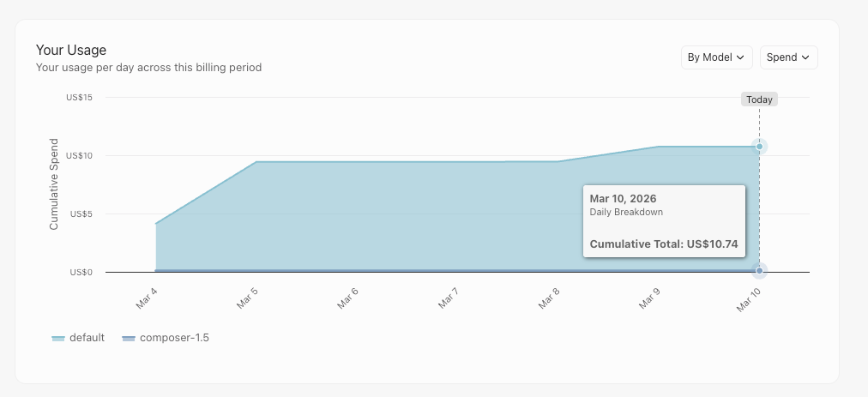This screenshot has width=868, height=397.
Task: Open the Spend dropdown
Action: coord(788,57)
